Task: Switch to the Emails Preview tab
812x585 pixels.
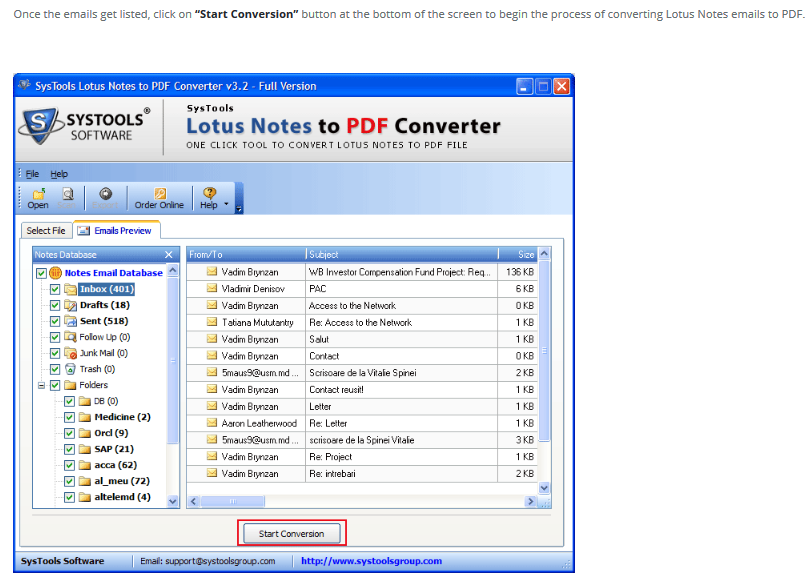Action: (x=117, y=230)
